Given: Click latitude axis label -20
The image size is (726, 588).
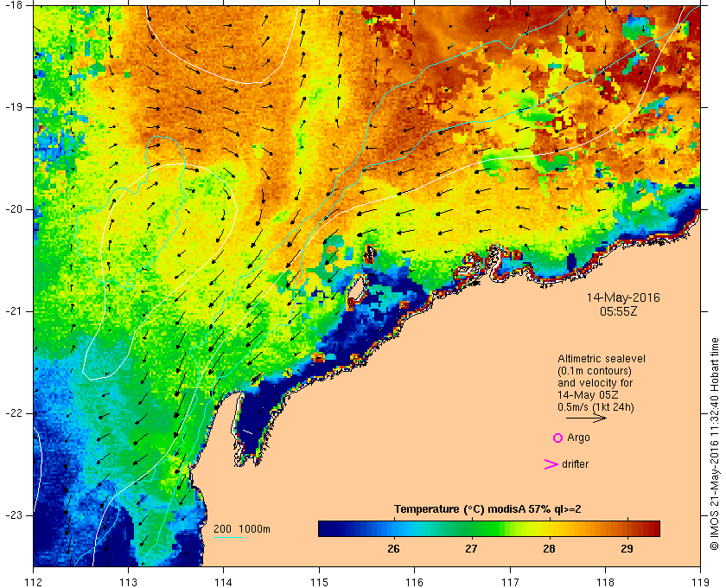Looking at the screenshot, I should [x=13, y=209].
